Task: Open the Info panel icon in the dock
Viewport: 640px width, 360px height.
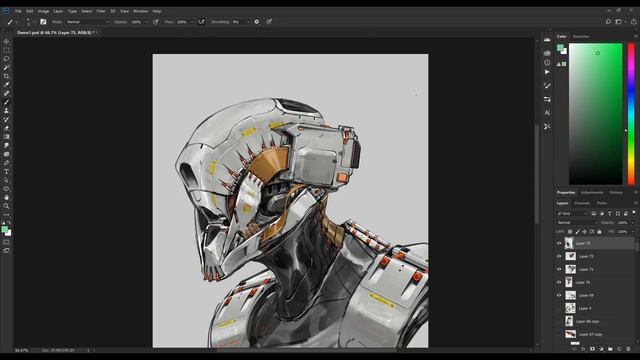Action: [547, 62]
